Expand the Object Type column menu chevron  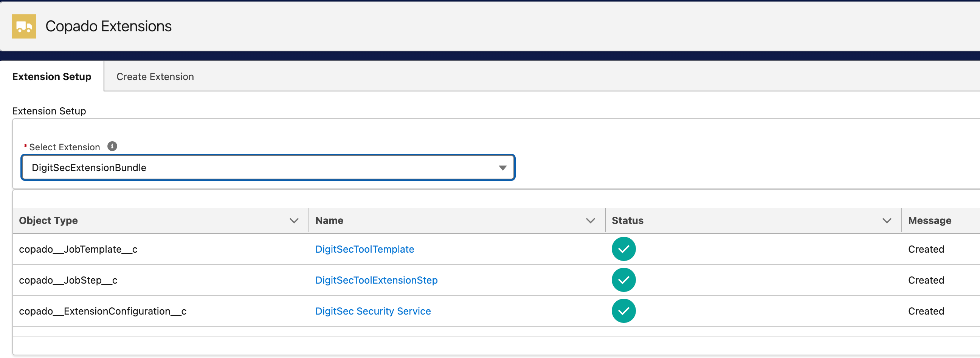point(294,221)
